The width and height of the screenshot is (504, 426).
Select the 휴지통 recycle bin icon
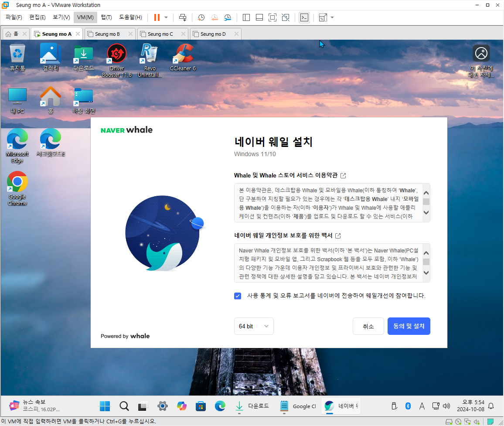click(x=17, y=58)
